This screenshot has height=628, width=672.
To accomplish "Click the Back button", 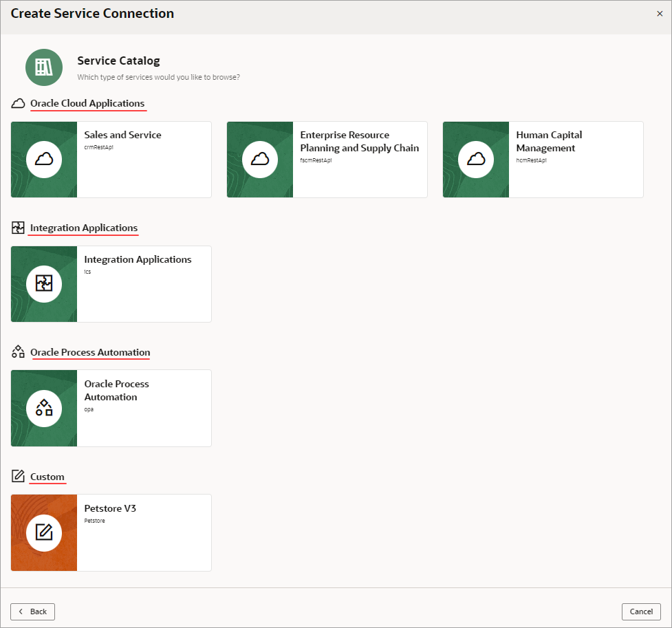I will coord(32,611).
